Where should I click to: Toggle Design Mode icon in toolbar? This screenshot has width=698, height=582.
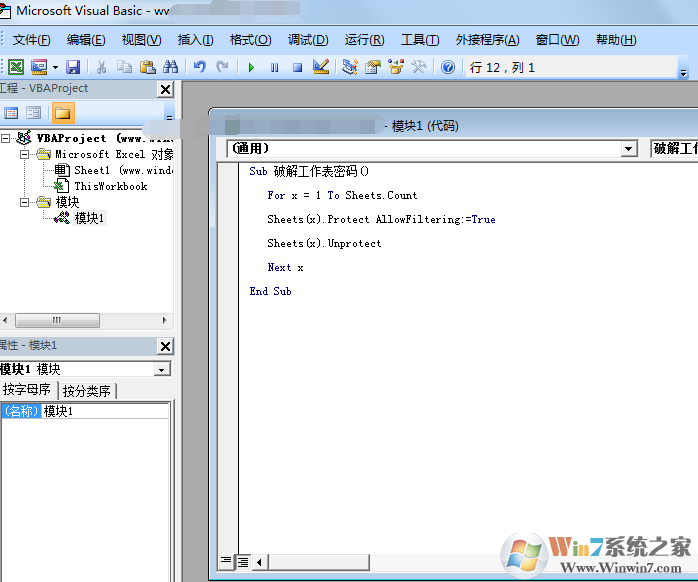[x=321, y=67]
